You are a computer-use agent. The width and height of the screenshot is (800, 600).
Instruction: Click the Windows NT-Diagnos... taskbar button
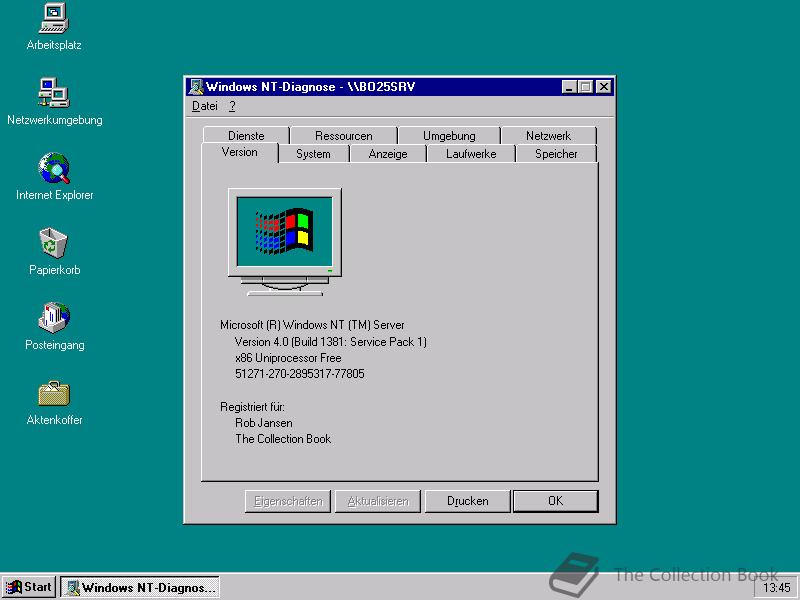(140, 587)
